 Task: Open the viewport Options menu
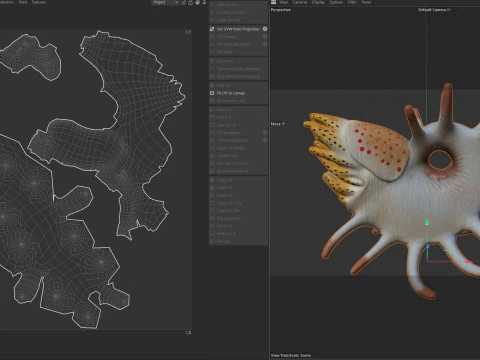click(x=336, y=2)
